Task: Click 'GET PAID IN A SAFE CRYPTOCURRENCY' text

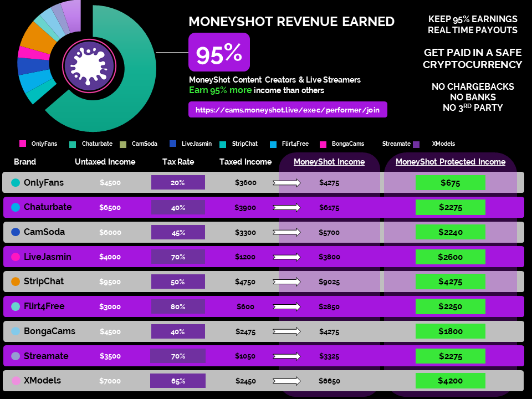Action: click(x=472, y=58)
